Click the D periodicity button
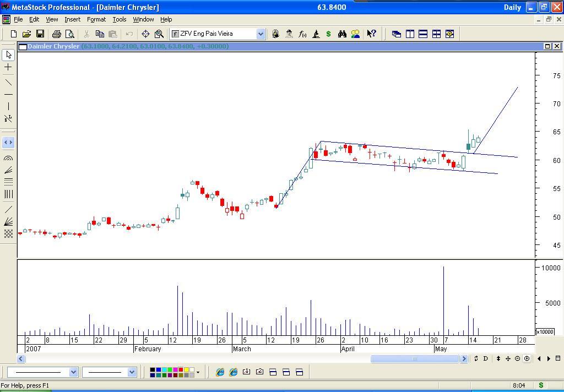This screenshot has width=564, height=392. pyautogui.click(x=486, y=358)
